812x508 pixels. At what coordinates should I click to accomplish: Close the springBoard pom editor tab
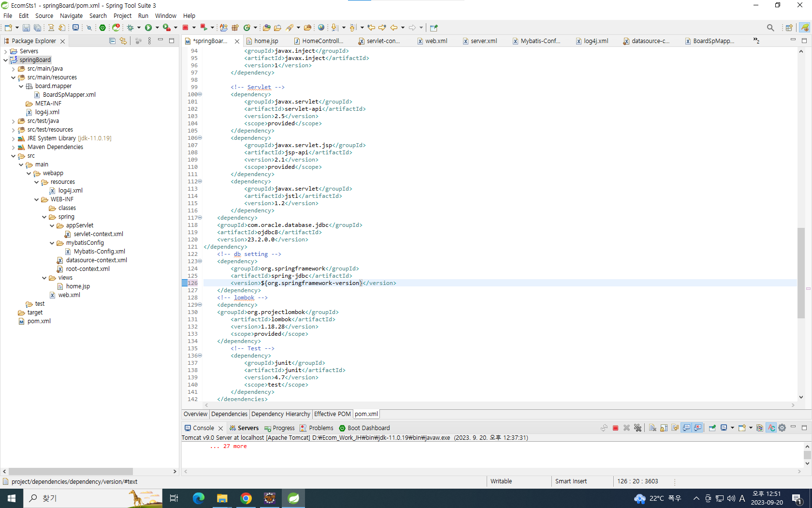(x=237, y=41)
